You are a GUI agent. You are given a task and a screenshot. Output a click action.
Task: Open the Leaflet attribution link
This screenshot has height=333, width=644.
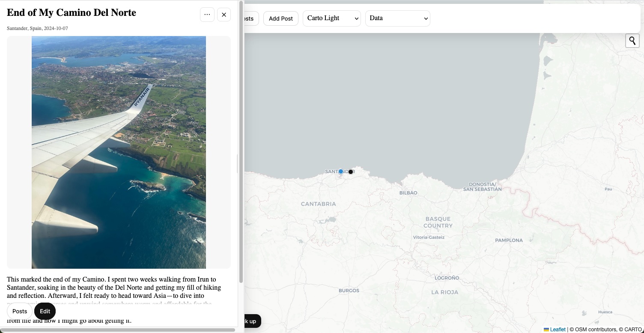click(x=558, y=330)
